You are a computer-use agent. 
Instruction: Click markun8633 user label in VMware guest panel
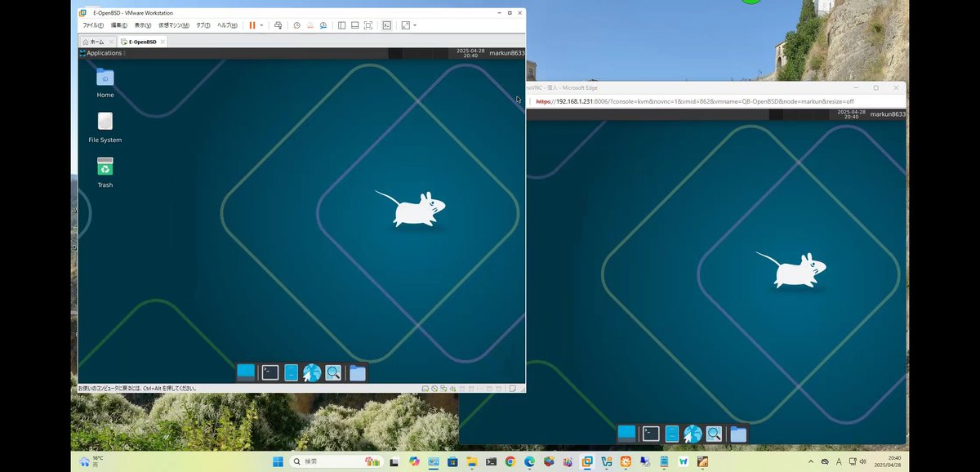[x=506, y=53]
